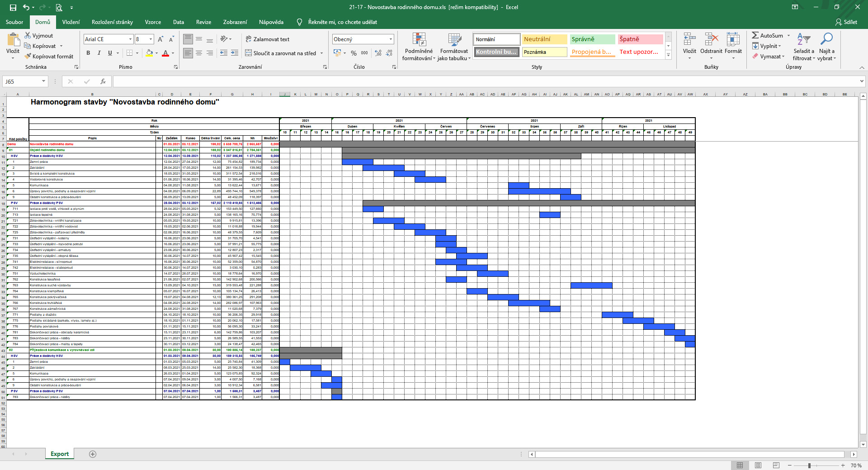Open Find and Select magnifier
Viewport: 868px width, 470px height.
826,40
